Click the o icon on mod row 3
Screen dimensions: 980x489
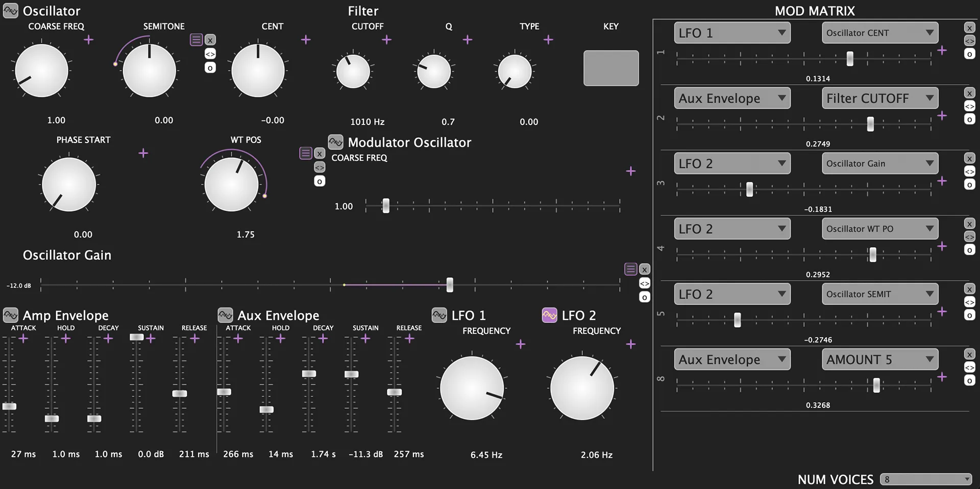969,184
